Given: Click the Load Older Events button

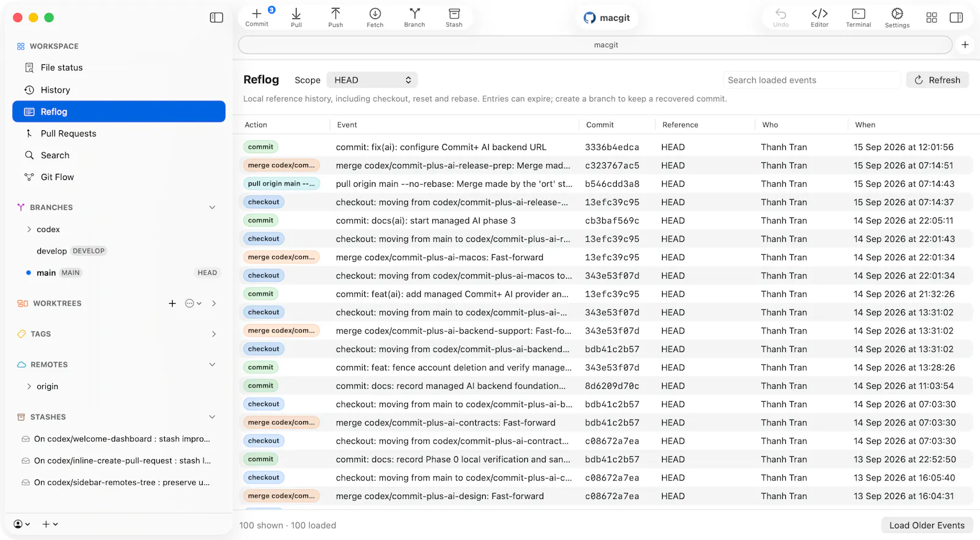Looking at the screenshot, I should tap(927, 525).
